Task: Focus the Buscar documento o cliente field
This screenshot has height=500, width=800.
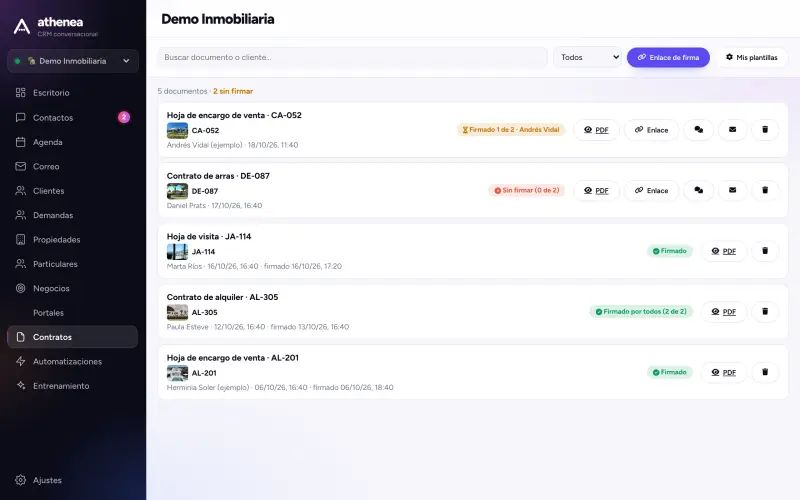Action: coord(352,57)
